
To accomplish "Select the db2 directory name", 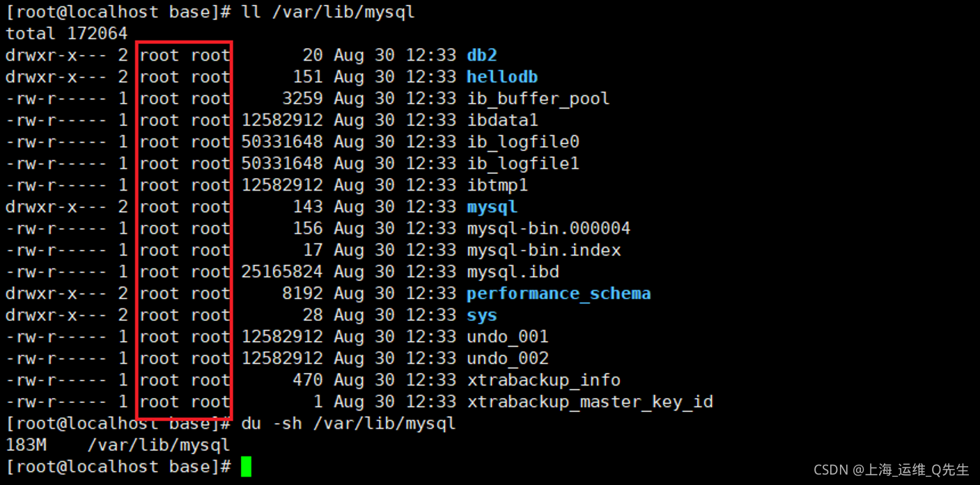I will click(x=482, y=56).
